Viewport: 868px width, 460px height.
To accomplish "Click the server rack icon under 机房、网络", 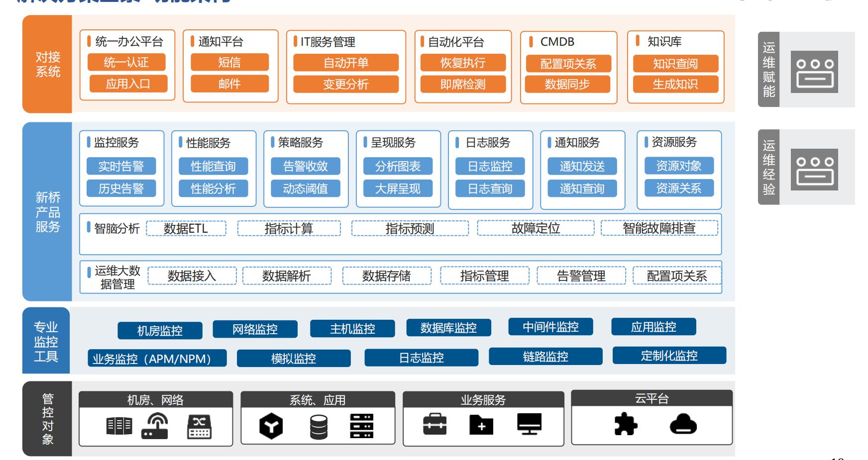I will (119, 426).
